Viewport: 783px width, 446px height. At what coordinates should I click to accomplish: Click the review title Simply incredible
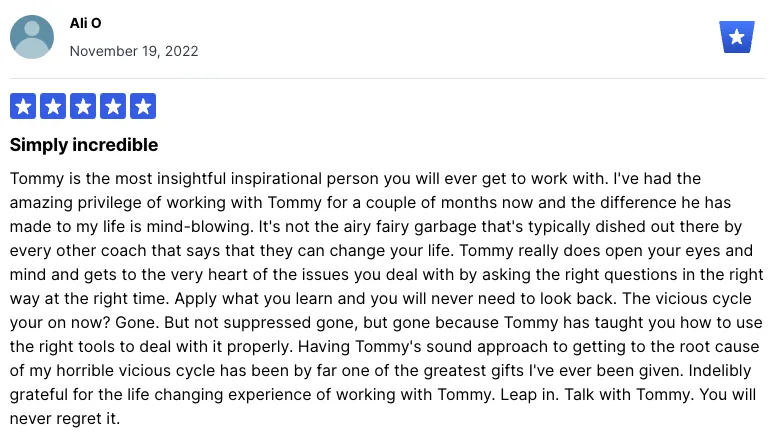point(84,145)
